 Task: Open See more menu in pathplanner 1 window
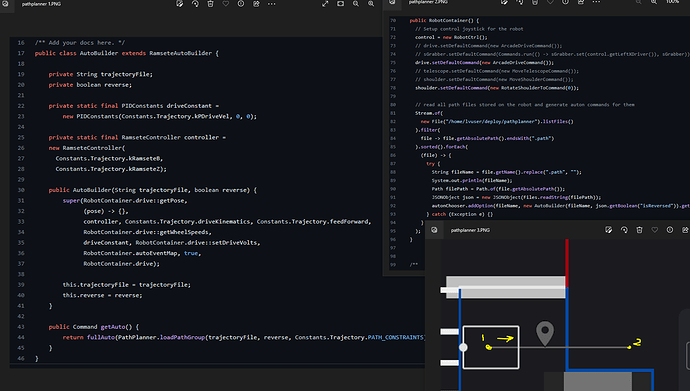[x=272, y=4]
